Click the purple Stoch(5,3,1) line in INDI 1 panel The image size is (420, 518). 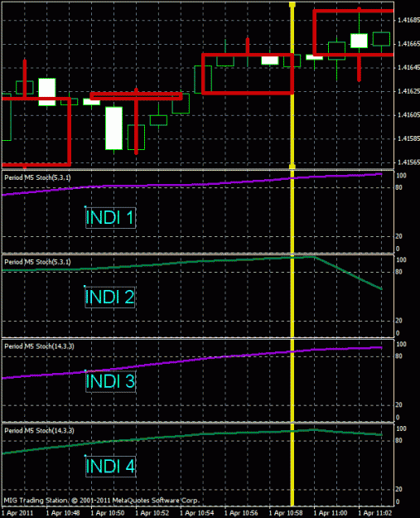click(x=191, y=184)
